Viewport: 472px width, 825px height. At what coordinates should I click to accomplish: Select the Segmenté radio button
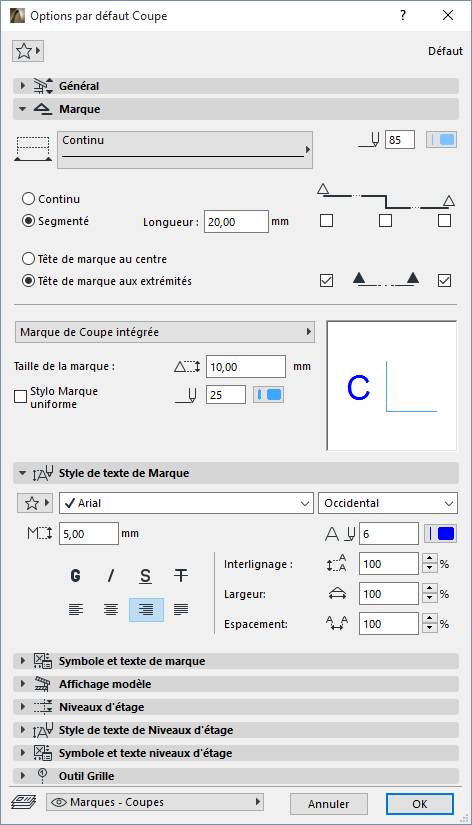(28, 221)
